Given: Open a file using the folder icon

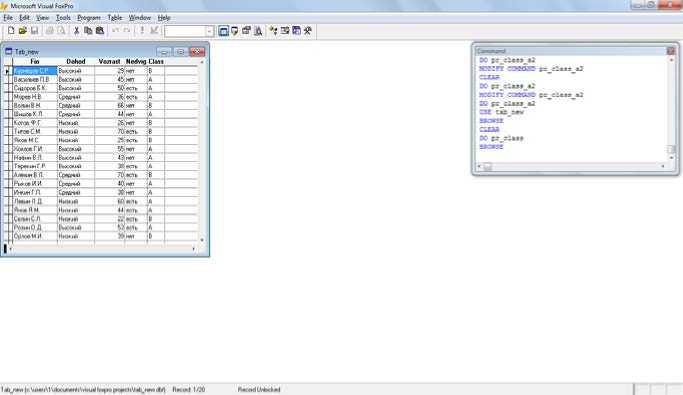Looking at the screenshot, I should [23, 30].
